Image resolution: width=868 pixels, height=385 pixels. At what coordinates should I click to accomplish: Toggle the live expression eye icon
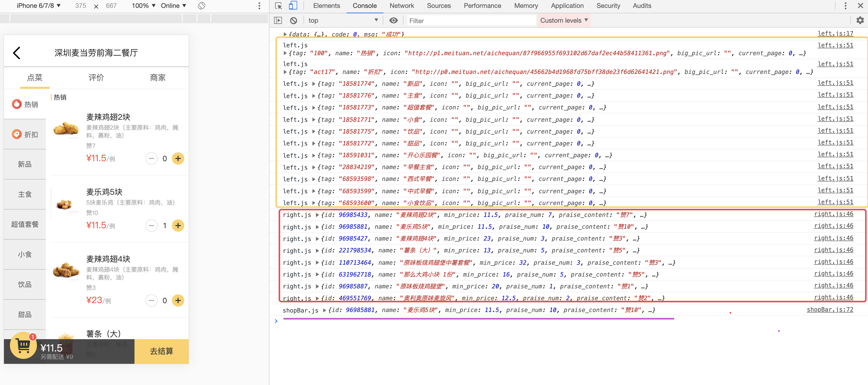[393, 20]
